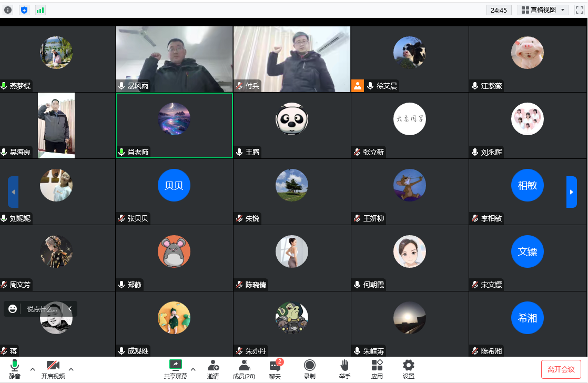Expand the audio options arrow beside 静音
Viewport: 588px width, 383px height.
point(33,369)
